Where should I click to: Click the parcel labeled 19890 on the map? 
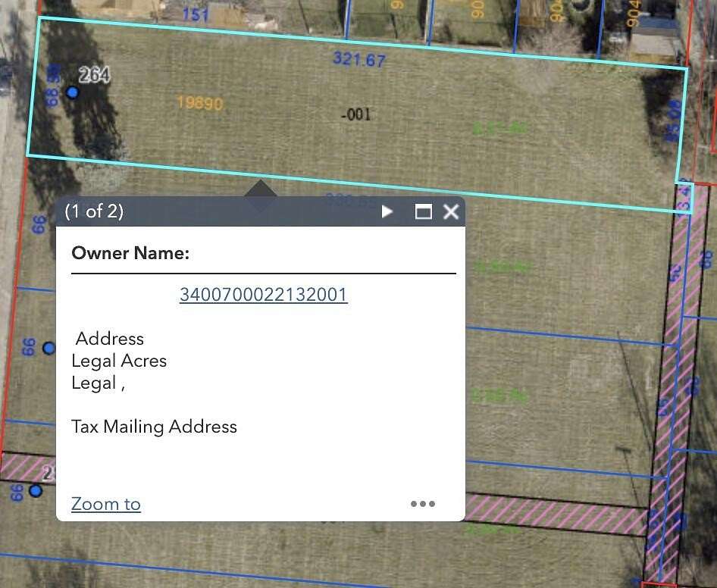(199, 104)
